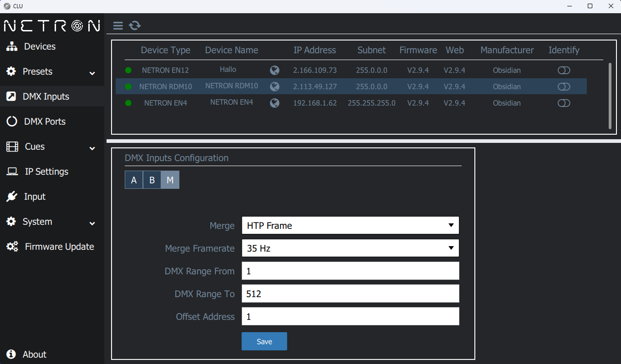Click the Devices network icon in sidebar
Image resolution: width=621 pixels, height=364 pixels.
[12, 46]
